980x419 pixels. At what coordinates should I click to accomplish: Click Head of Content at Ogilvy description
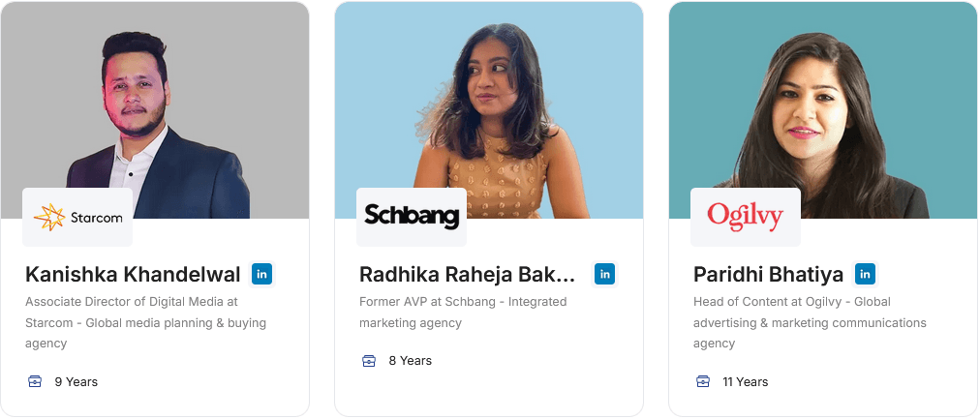pos(810,322)
